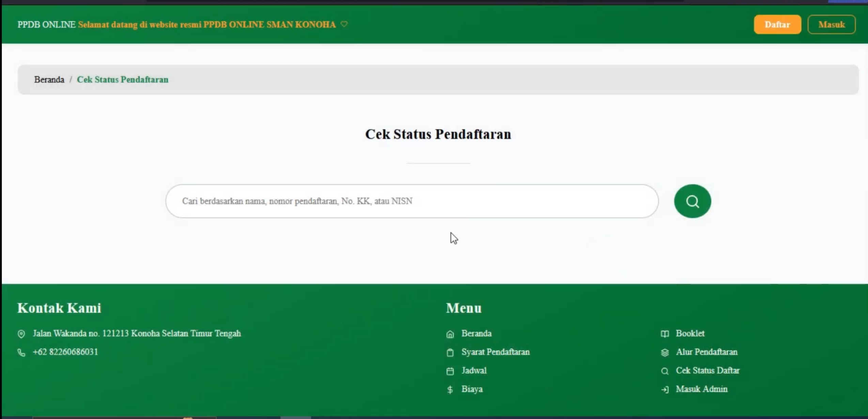Image resolution: width=868 pixels, height=419 pixels.
Task: Click the calendar icon beside Jadwal
Action: coord(450,371)
